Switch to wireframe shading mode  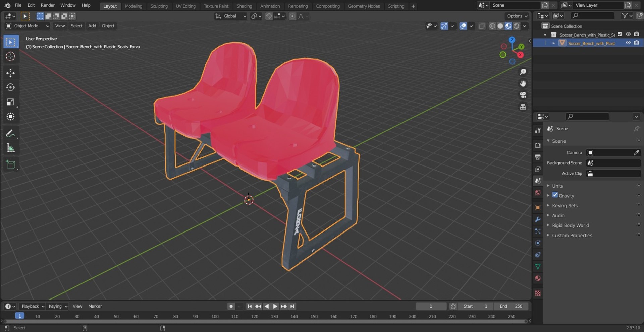click(492, 26)
